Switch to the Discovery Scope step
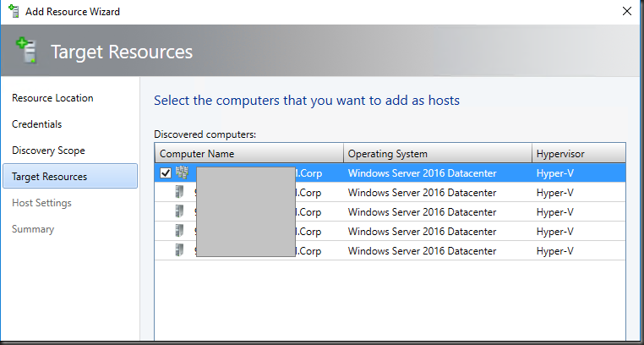 tap(48, 151)
